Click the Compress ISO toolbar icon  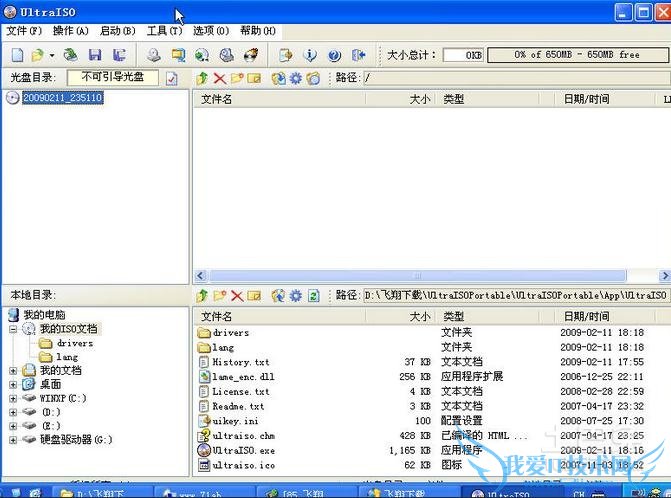click(178, 55)
